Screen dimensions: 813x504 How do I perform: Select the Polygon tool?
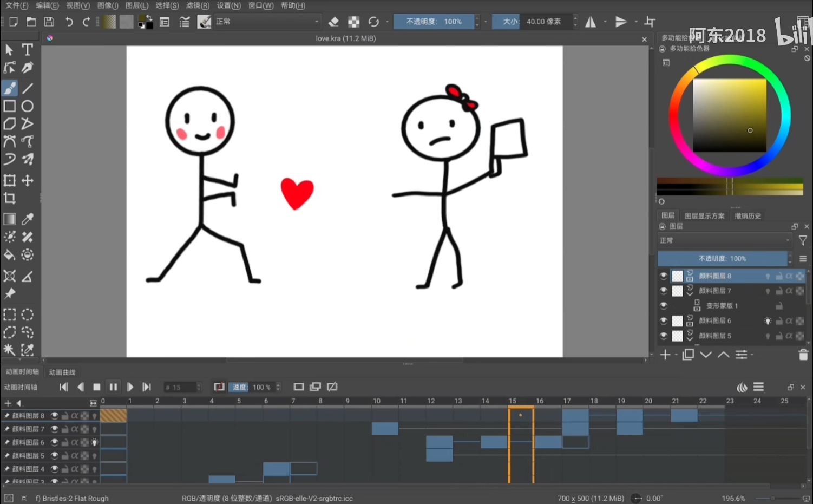[10, 124]
